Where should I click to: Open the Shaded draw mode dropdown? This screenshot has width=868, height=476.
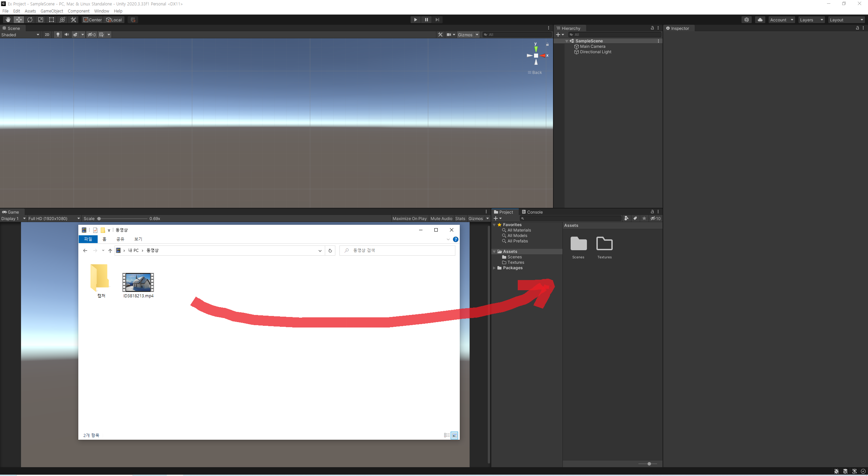pos(20,35)
